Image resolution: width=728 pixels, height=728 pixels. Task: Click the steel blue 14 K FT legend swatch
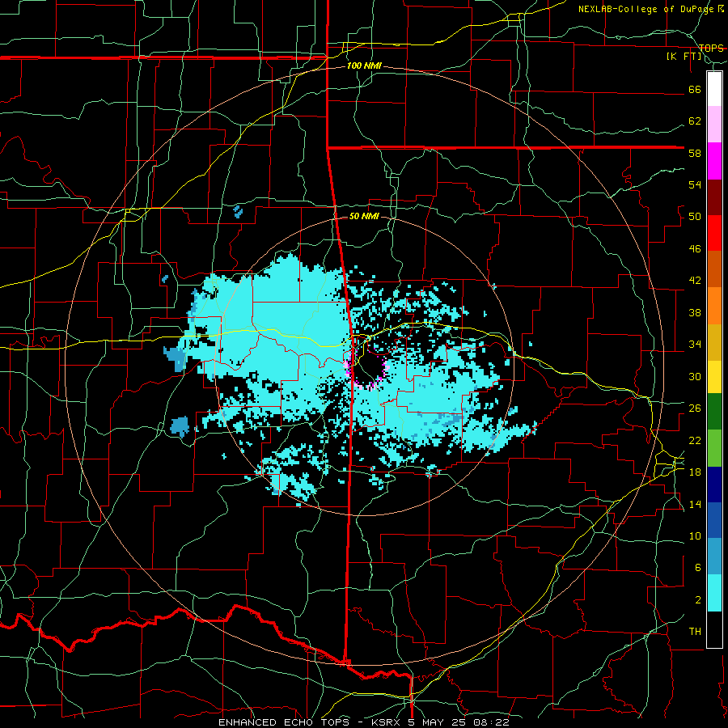[714, 557]
